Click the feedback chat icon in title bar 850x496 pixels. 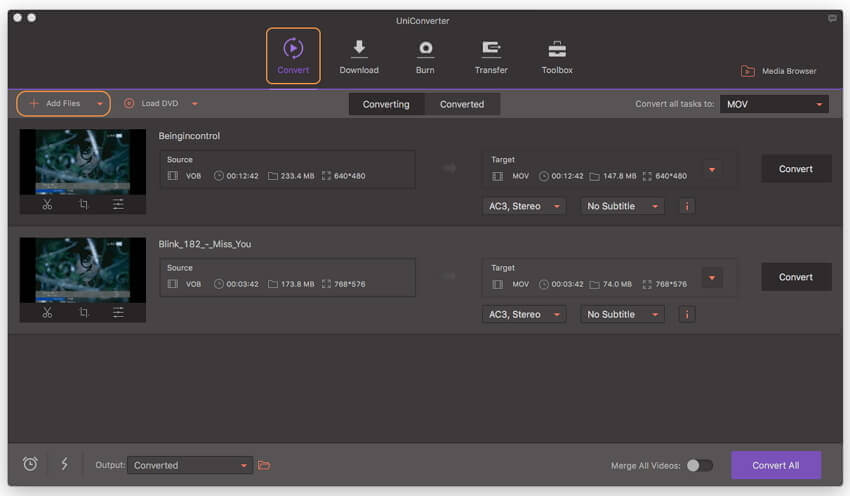point(832,18)
